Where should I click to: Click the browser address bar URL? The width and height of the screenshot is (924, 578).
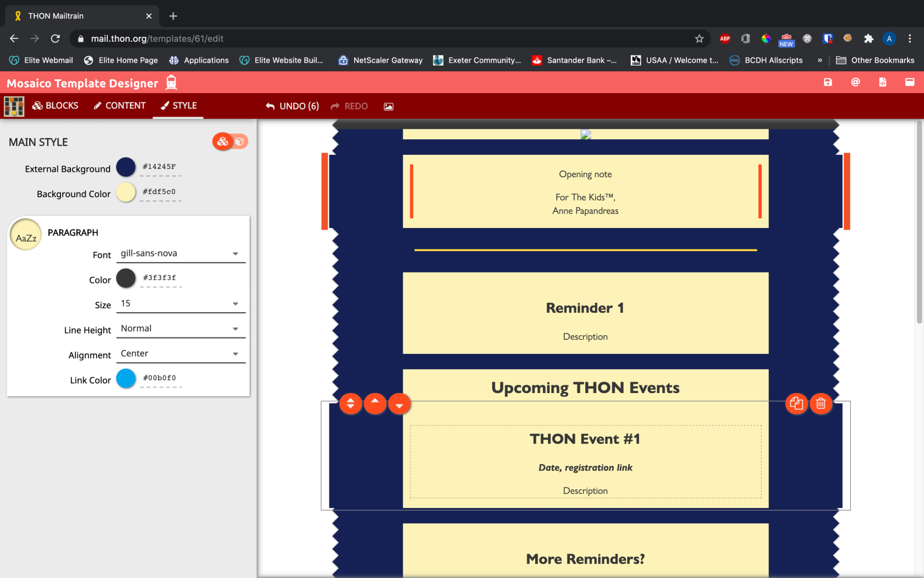157,39
